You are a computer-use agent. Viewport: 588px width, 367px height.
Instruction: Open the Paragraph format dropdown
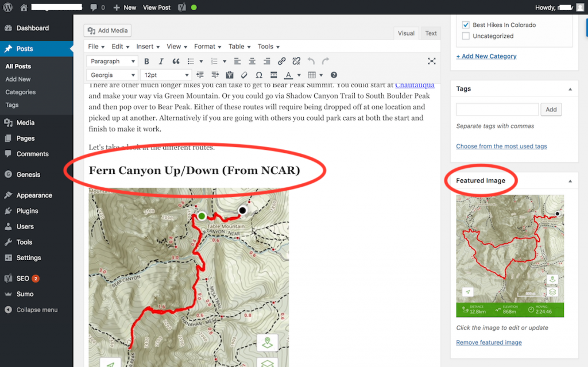tap(112, 61)
